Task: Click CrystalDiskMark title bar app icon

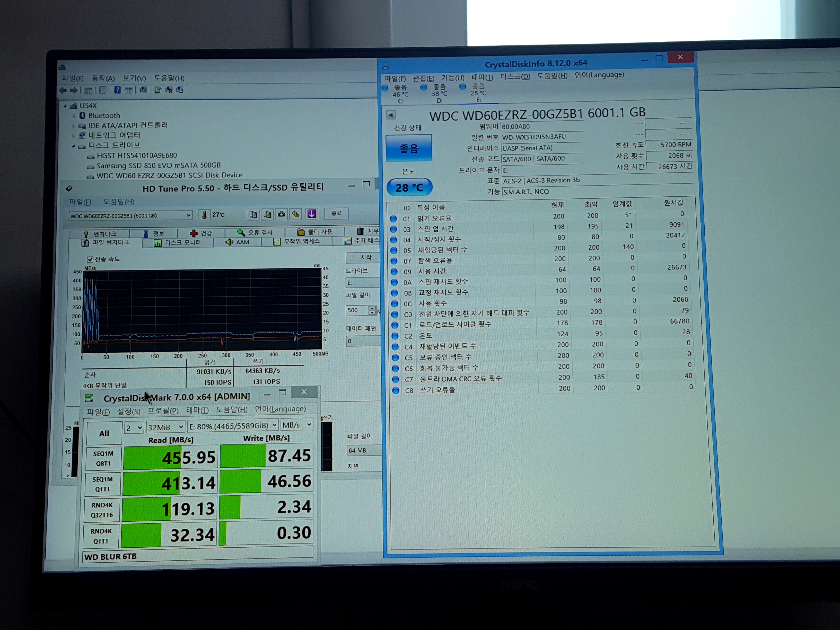Action: pyautogui.click(x=89, y=398)
